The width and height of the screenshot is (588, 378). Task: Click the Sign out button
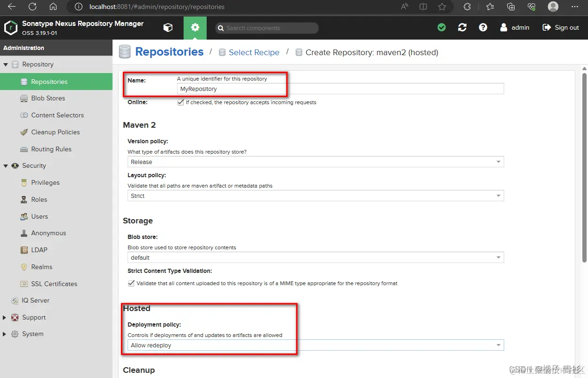point(561,28)
